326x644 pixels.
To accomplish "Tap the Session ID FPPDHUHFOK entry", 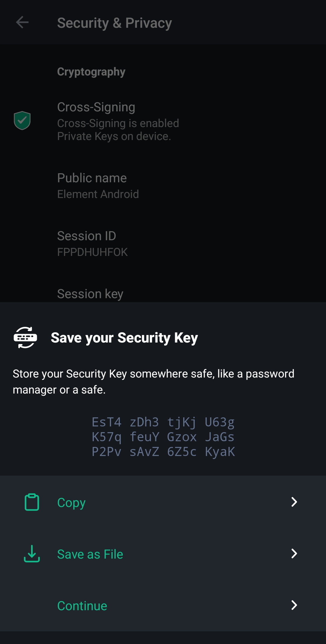I will point(92,244).
